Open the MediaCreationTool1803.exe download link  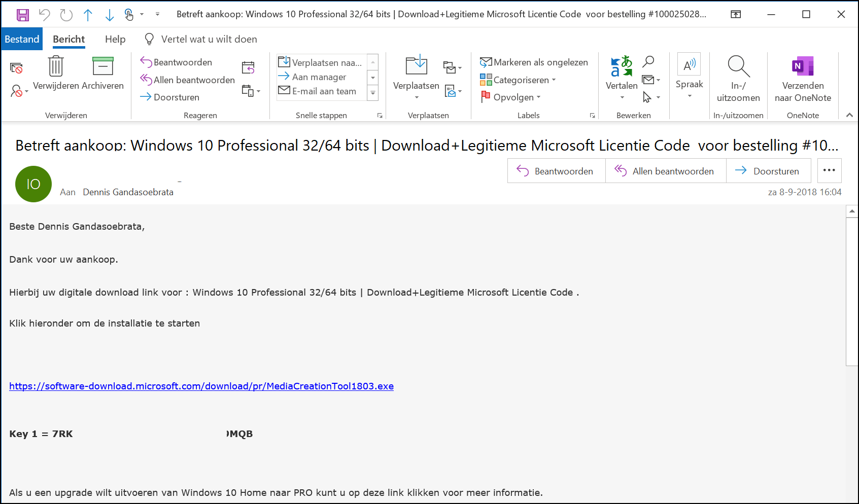(x=201, y=386)
